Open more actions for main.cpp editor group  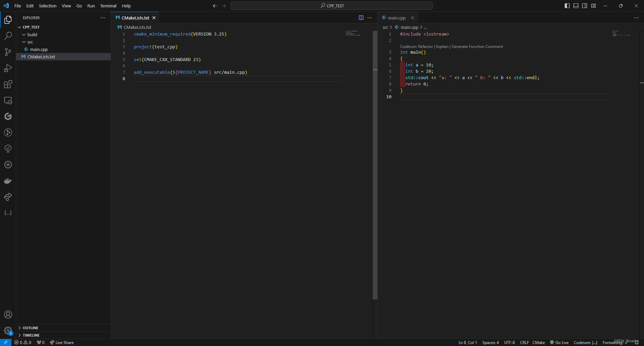click(x=636, y=18)
